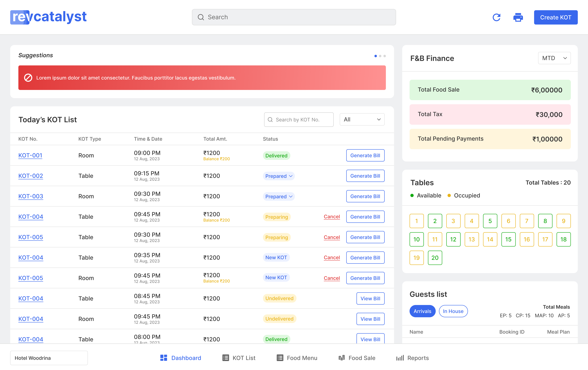This screenshot has height=370, width=588.
Task: Cancel the KOT-004 Preparing 09:45 PM order
Action: pyautogui.click(x=332, y=217)
